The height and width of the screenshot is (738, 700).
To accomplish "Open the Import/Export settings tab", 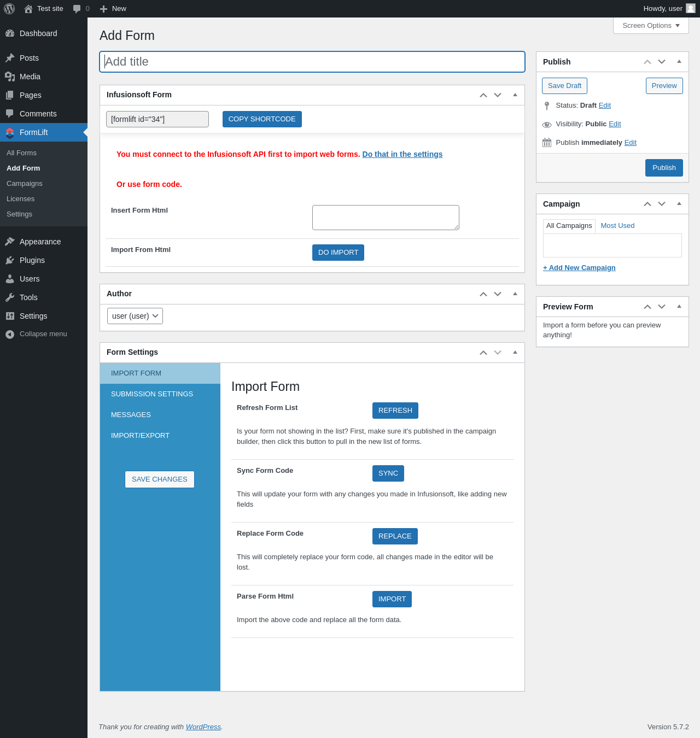I will (160, 436).
